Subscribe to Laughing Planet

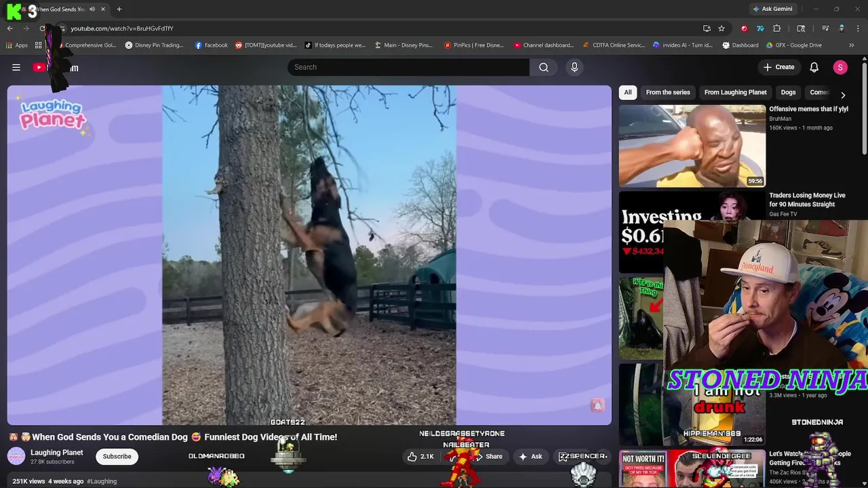pos(117,456)
